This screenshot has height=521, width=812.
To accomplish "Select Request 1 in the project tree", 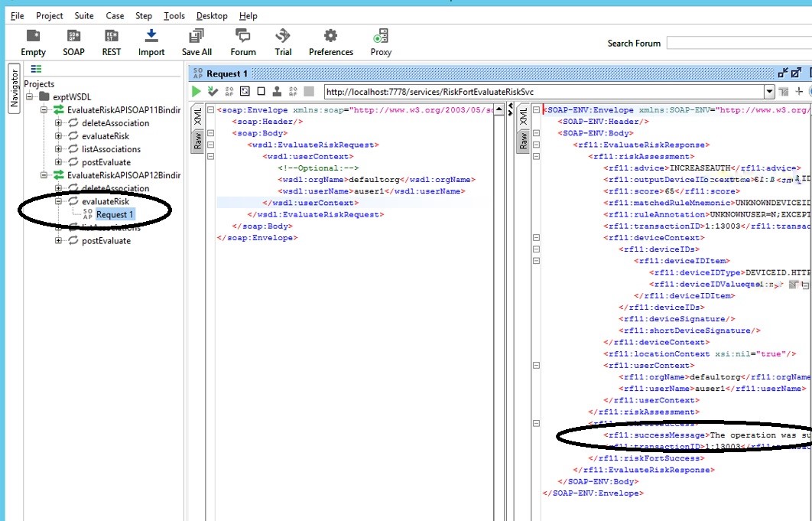I will 115,215.
